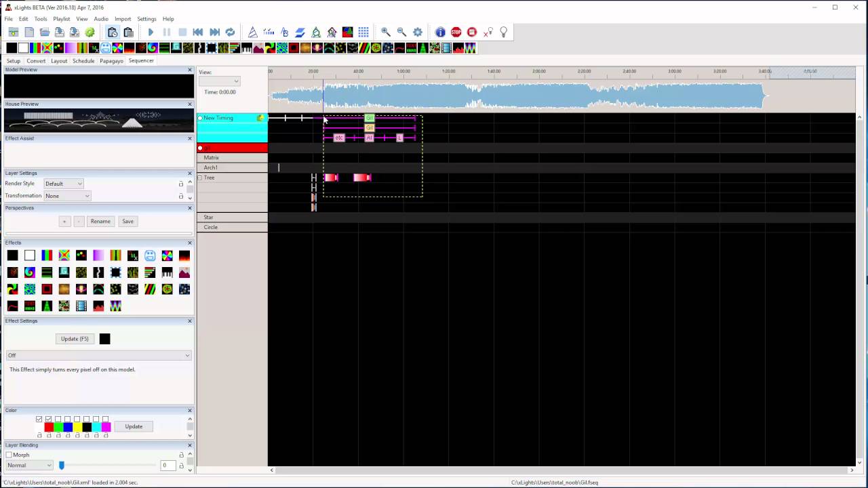Viewport: 868px width, 488px height.
Task: Select the Matrix model row
Action: pos(233,157)
